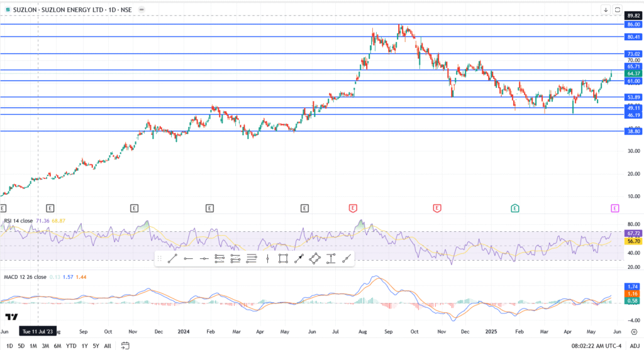This screenshot has height=350, width=644.
Task: Select the rotated rectangle tool
Action: [x=315, y=258]
